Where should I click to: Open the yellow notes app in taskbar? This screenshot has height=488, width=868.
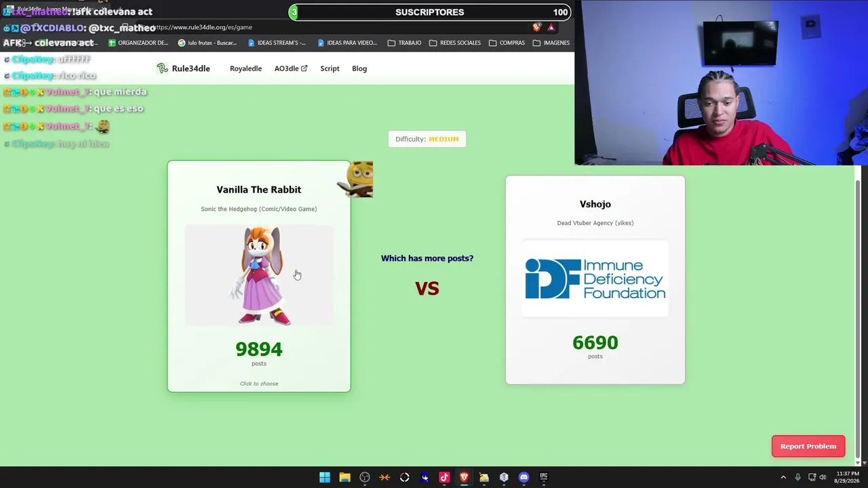[484, 477]
